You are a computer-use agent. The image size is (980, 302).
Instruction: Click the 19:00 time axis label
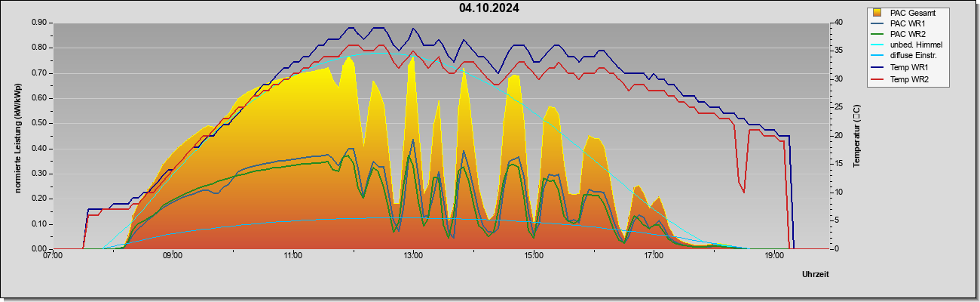click(x=774, y=257)
